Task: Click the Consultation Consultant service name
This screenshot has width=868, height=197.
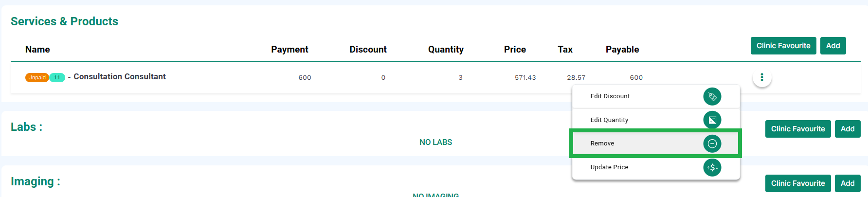Action: coord(120,76)
